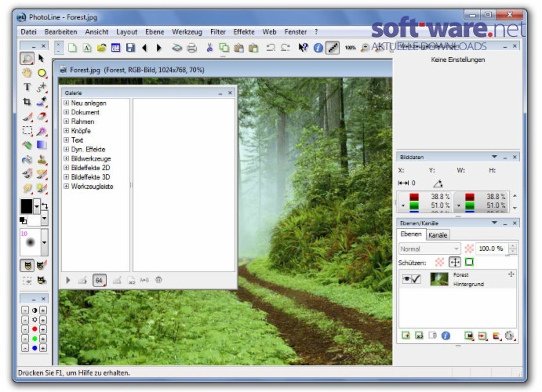This screenshot has height=392, width=542.
Task: Set zoom to 100% in toolbar
Action: [350, 48]
